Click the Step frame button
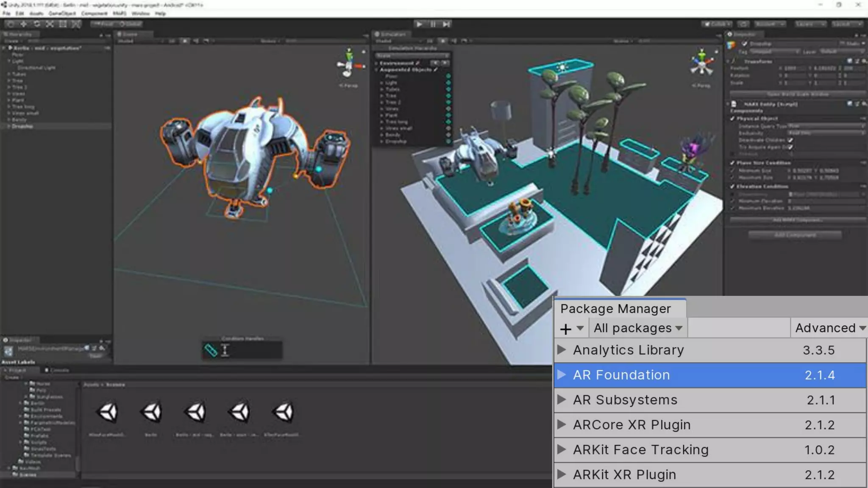The image size is (868, 488). point(446,24)
